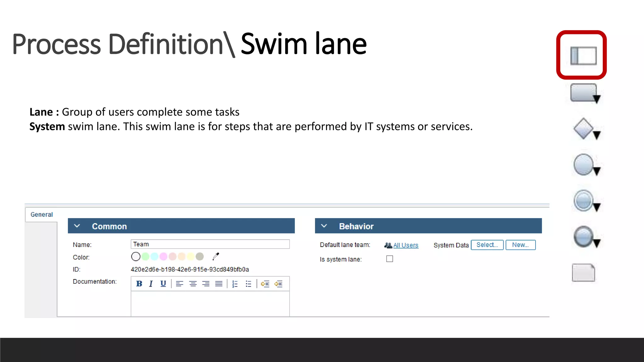Decrease indent in Documentation
This screenshot has width=644, height=362.
click(x=278, y=284)
